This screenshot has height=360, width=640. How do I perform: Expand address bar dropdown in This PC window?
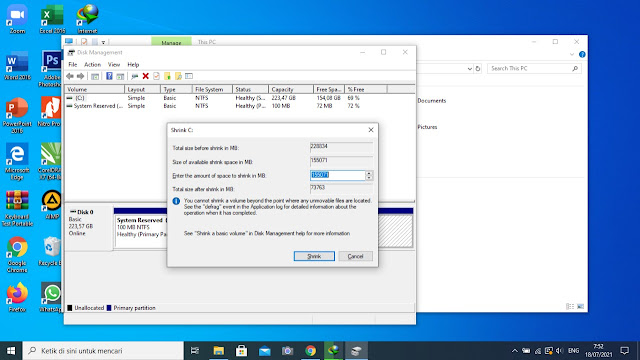(470, 69)
